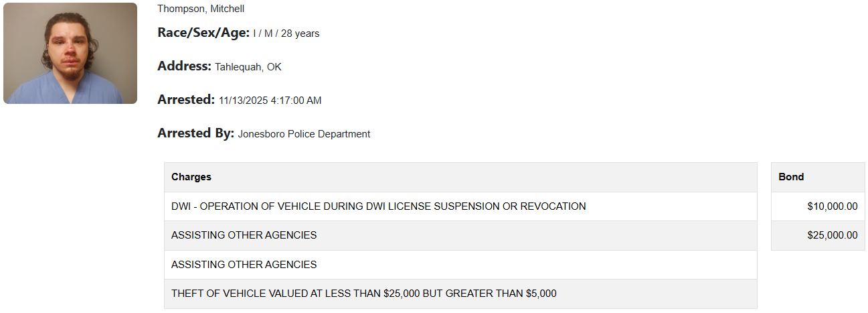
Task: Click the Bond column header
Action: click(791, 177)
